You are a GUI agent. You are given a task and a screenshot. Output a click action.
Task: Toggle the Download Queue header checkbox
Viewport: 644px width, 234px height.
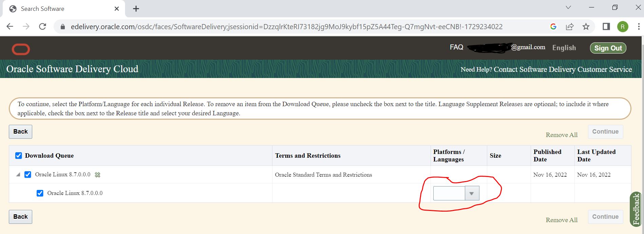pyautogui.click(x=19, y=156)
